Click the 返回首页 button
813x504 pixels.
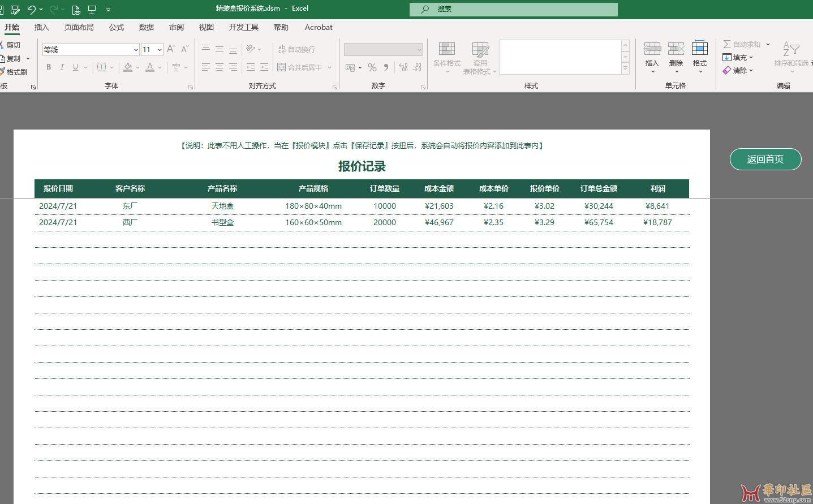point(765,159)
